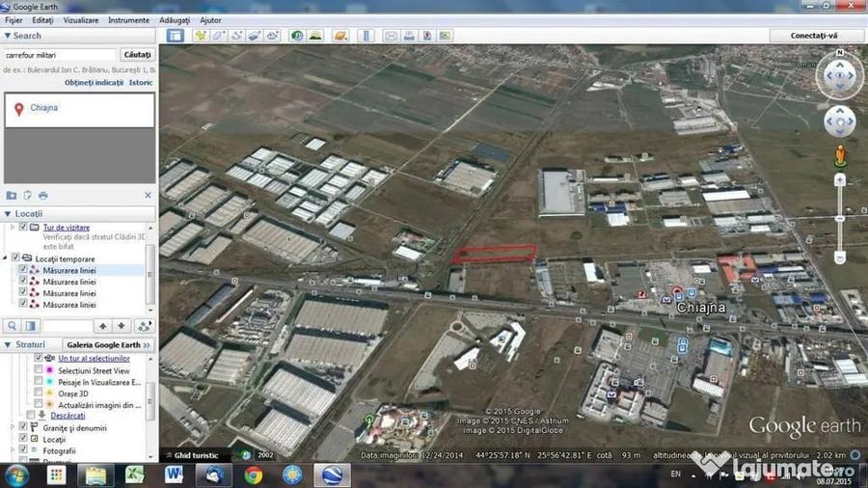Open the Instrumente menu
Screen dimensions: 868x488
(128, 20)
